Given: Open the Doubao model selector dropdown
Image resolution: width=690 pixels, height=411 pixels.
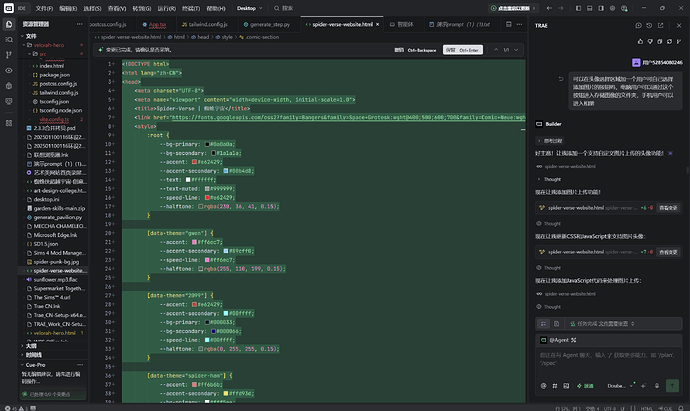Looking at the screenshot, I should 620,386.
